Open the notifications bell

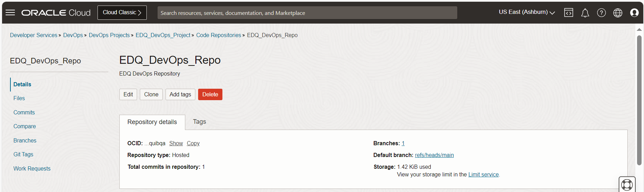coord(585,13)
